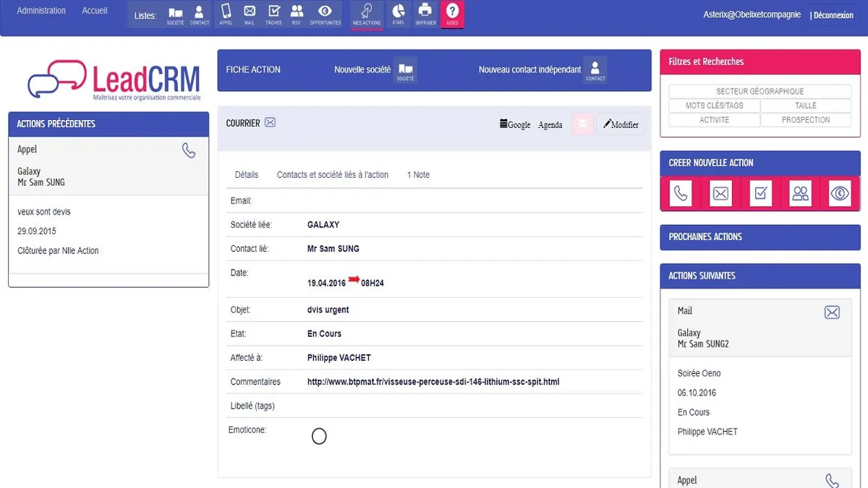
Task: Open the Contact list icon in top bar
Action: click(200, 14)
